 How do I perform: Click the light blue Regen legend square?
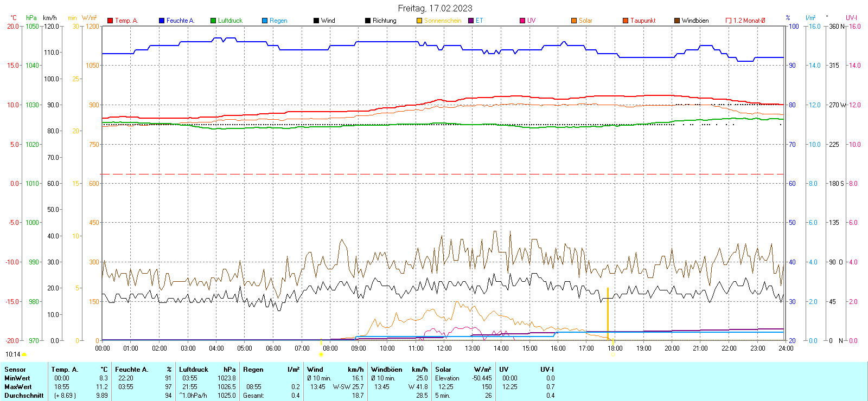(x=265, y=21)
